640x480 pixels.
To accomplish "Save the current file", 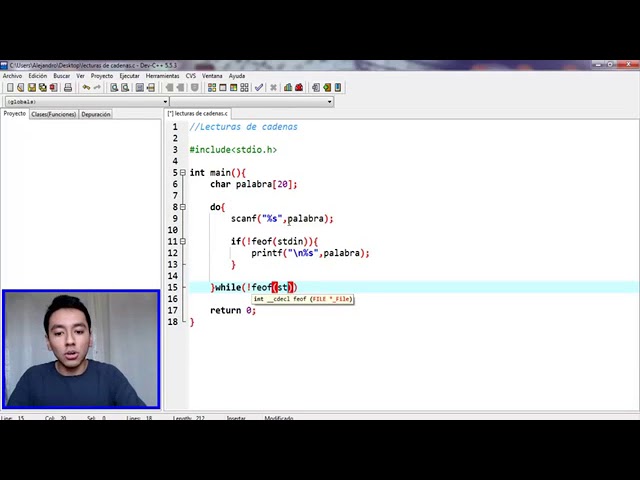I will pyautogui.click(x=32, y=87).
